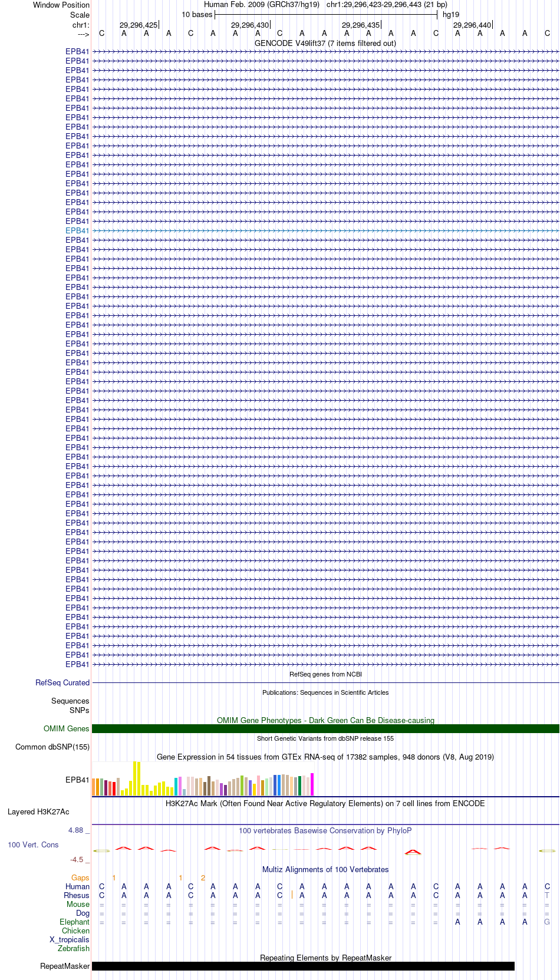The height and width of the screenshot is (980, 560).
Task: Click position marker 29,296,430 on the ruler
Action: pyautogui.click(x=250, y=25)
